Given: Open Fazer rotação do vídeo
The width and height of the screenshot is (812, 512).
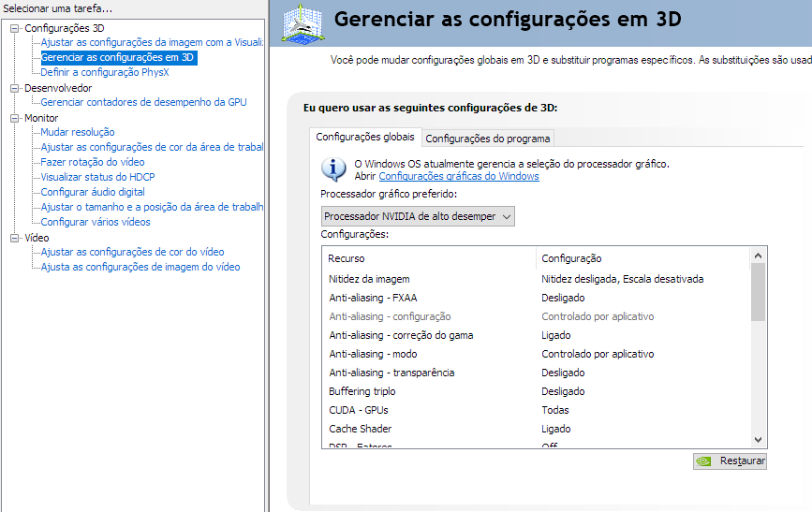Looking at the screenshot, I should (x=92, y=163).
